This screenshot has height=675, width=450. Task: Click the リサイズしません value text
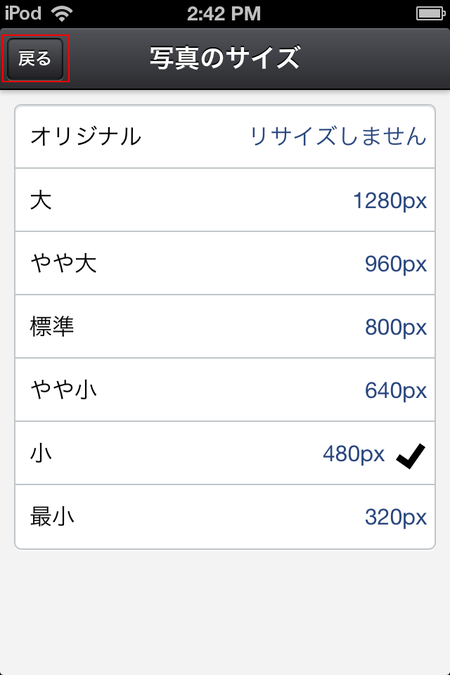[338, 136]
